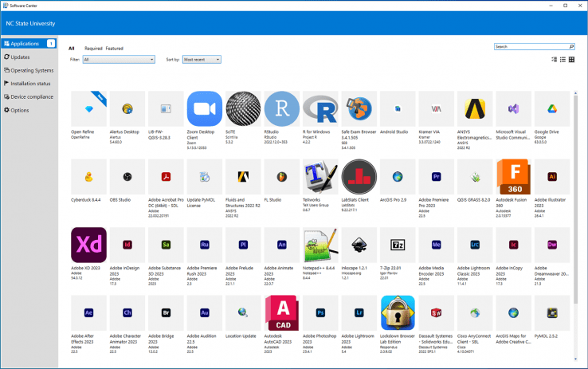The height and width of the screenshot is (369, 588).
Task: Open the Dassault Systemes Solidworks tile
Action: click(436, 312)
